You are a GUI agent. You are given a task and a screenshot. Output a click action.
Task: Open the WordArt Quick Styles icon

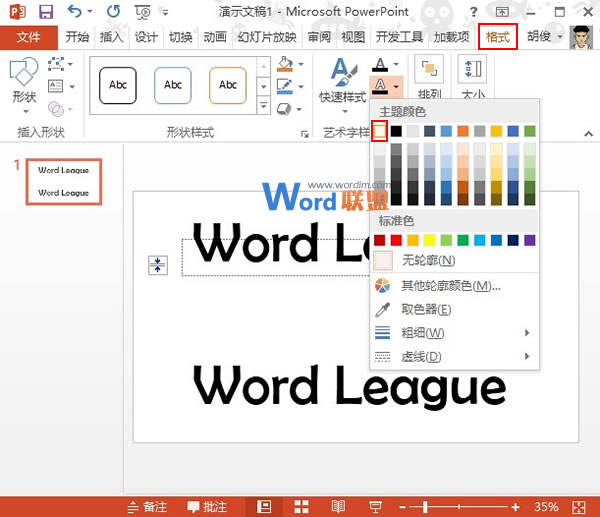343,72
